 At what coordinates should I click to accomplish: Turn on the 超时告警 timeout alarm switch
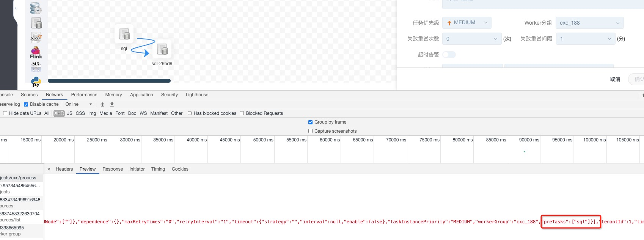pyautogui.click(x=449, y=55)
